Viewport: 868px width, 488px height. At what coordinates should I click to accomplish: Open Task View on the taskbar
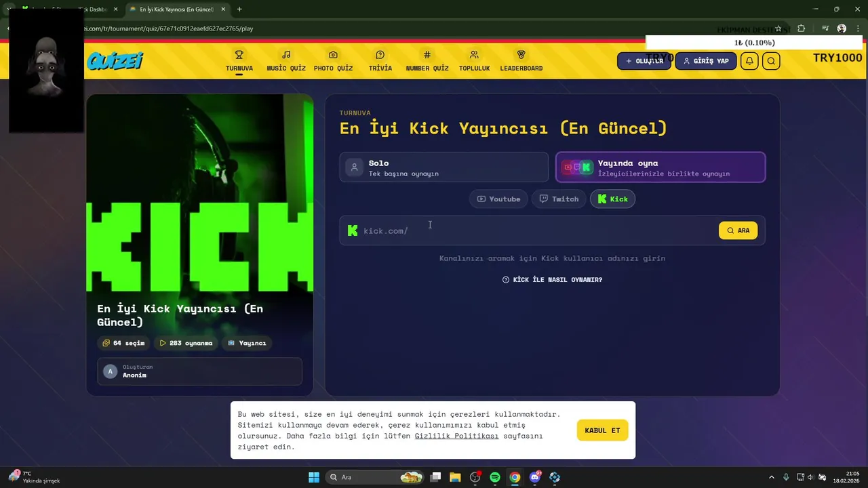click(435, 477)
